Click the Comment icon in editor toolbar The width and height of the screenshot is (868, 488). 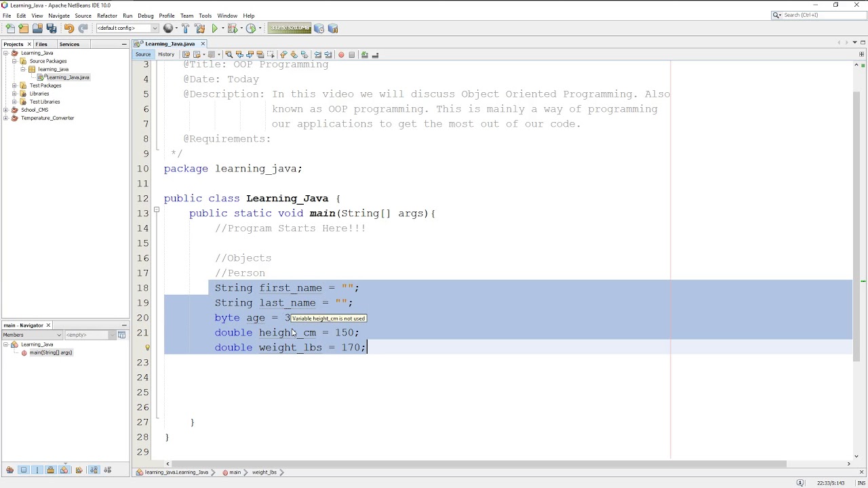coord(364,54)
